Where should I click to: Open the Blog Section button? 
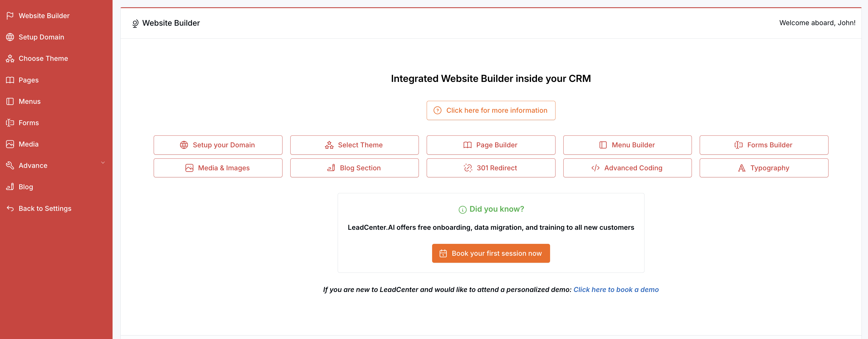coord(354,168)
